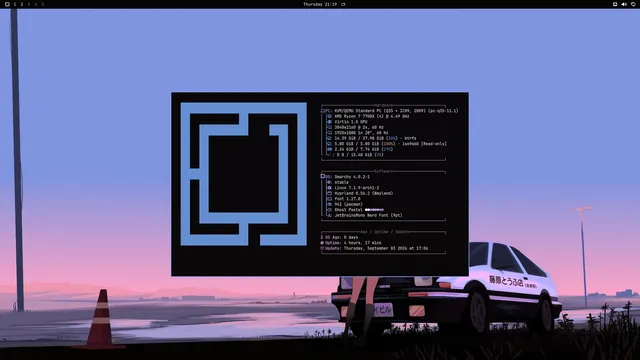Click the display icon beside 3840x2160 @ 2x
640x360 pixels.
[x=329, y=127]
